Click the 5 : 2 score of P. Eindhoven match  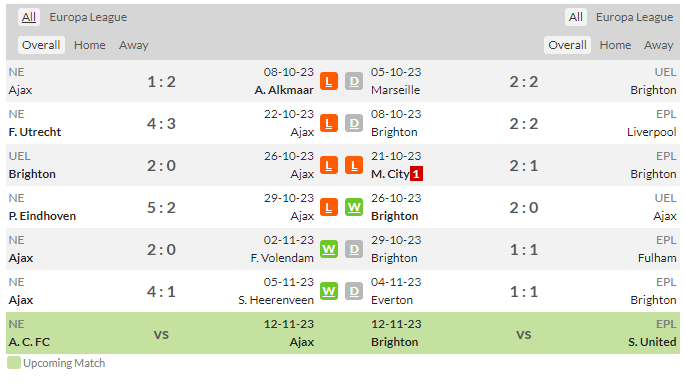click(x=161, y=207)
